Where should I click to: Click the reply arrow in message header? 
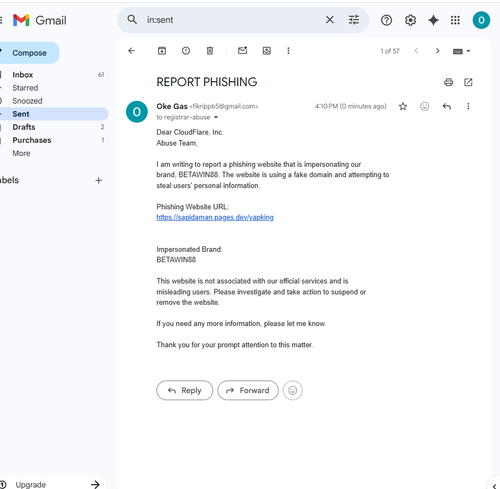447,106
